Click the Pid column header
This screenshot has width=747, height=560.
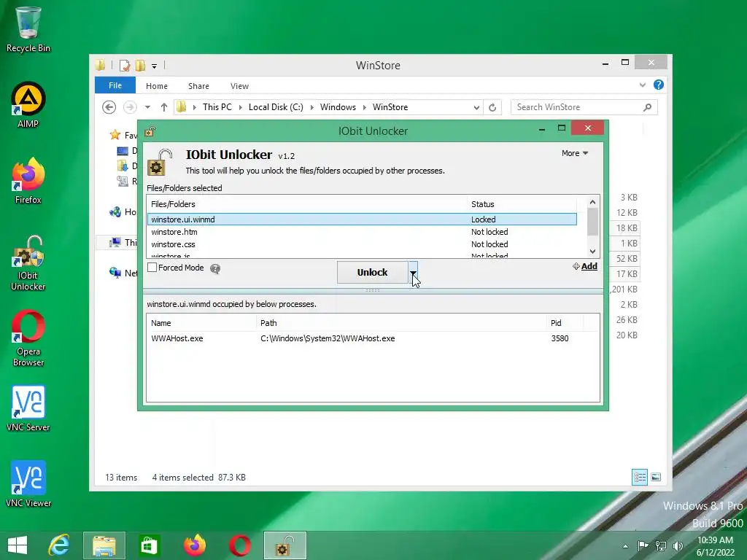[565, 323]
